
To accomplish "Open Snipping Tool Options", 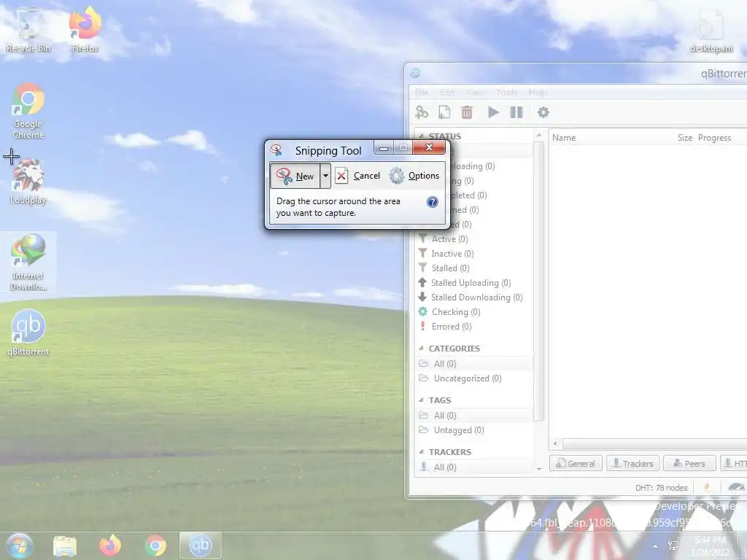I will coord(414,176).
